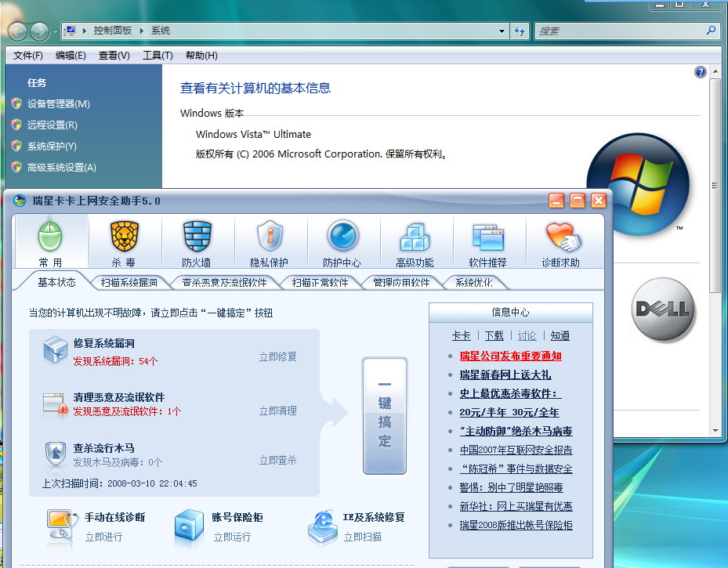Click the shield icon beside 远程设置(R)
This screenshot has height=568, width=728.
pyautogui.click(x=16, y=125)
